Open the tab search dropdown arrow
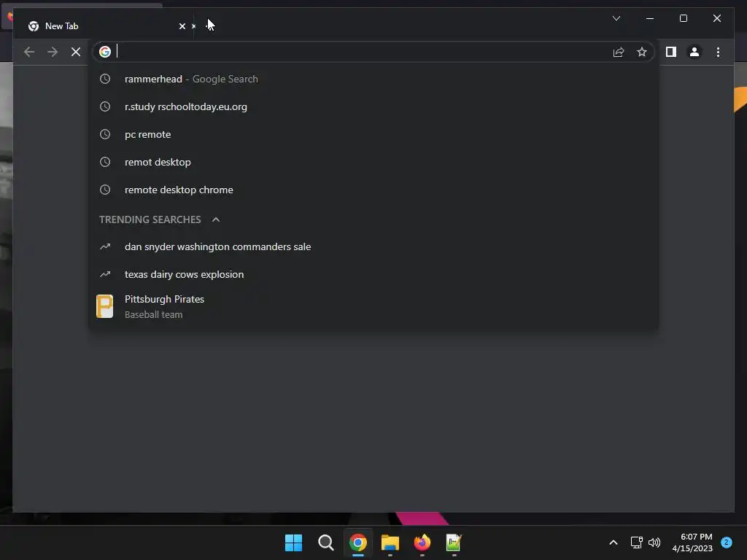This screenshot has height=560, width=747. 616,18
